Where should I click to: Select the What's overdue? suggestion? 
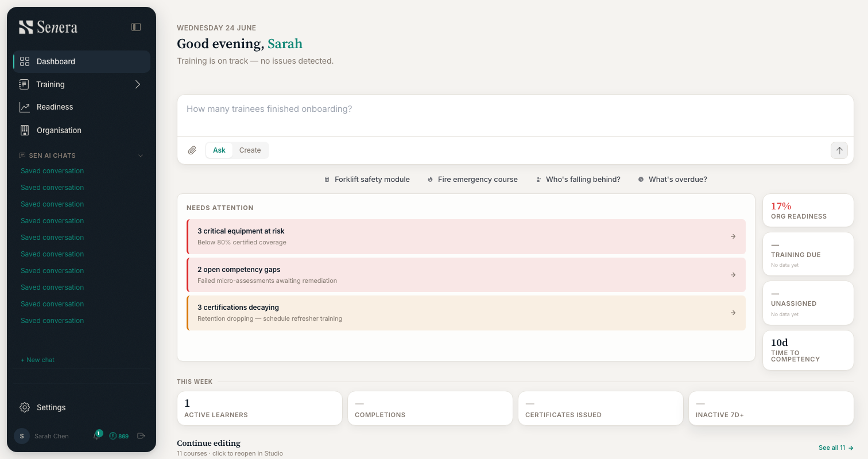[672, 180]
